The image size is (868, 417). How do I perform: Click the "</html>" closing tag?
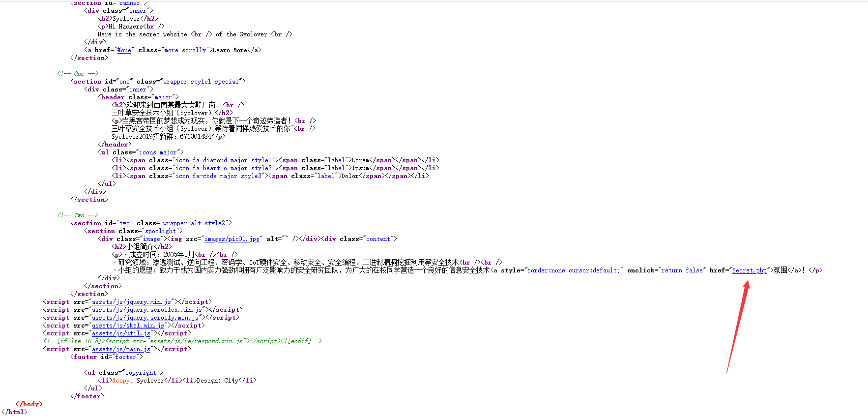tap(14, 412)
